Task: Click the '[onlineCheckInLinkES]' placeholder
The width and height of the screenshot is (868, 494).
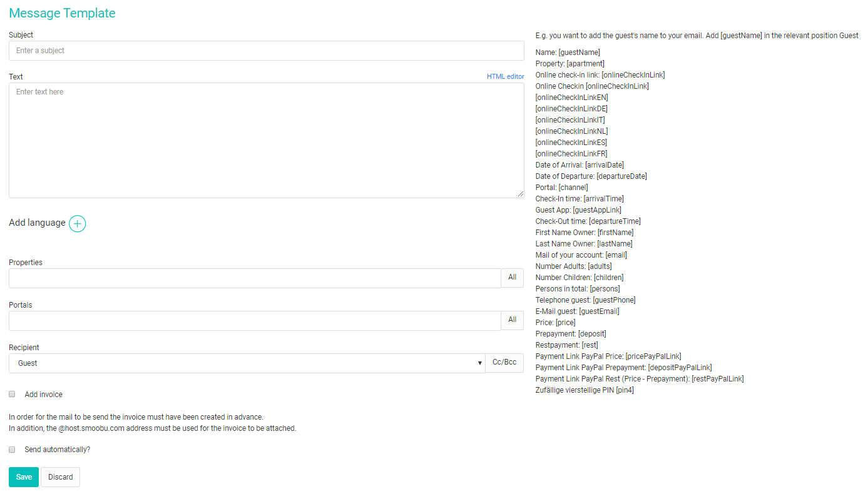Action: (x=571, y=143)
